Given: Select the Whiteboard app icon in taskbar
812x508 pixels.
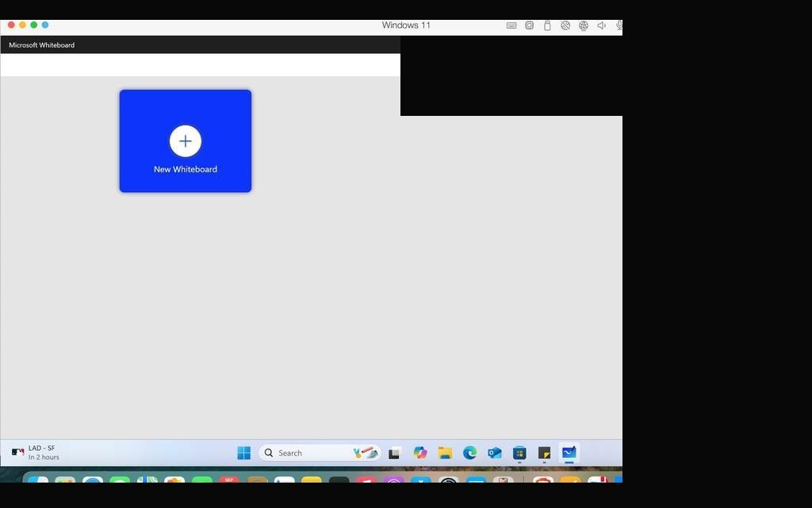Looking at the screenshot, I should 569,453.
